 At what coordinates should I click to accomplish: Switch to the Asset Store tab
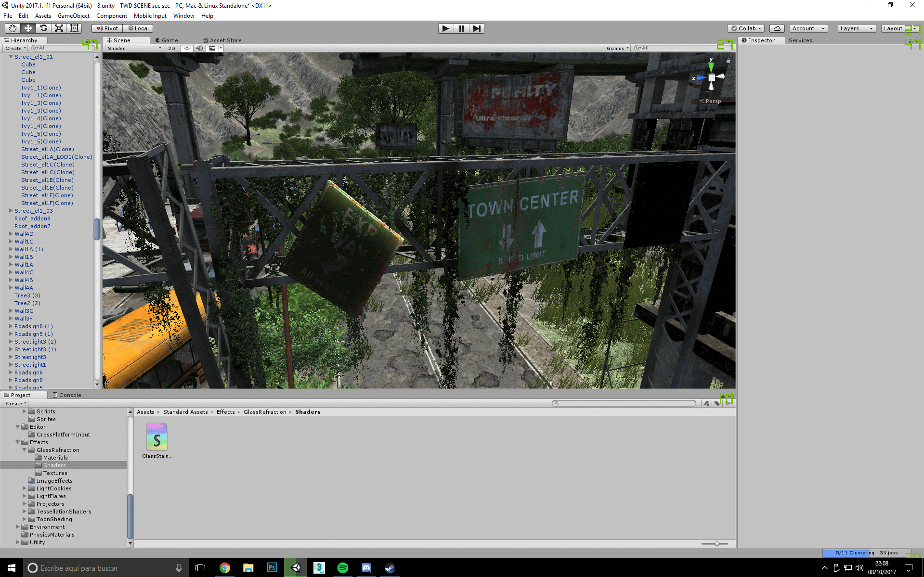point(222,40)
